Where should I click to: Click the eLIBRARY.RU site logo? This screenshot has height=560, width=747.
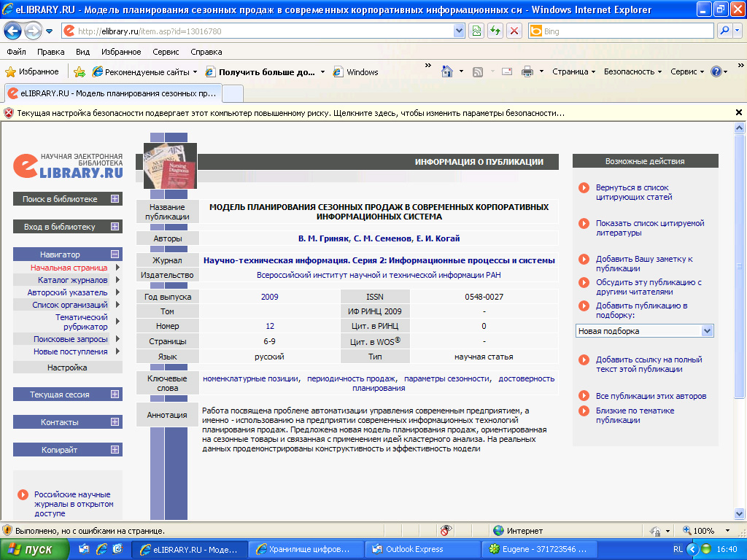coord(68,166)
